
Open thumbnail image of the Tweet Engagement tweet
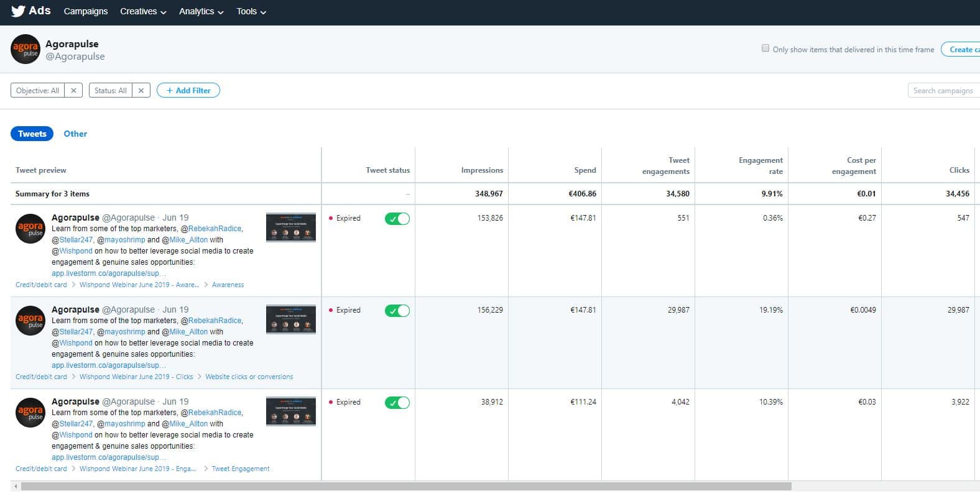pyautogui.click(x=291, y=411)
